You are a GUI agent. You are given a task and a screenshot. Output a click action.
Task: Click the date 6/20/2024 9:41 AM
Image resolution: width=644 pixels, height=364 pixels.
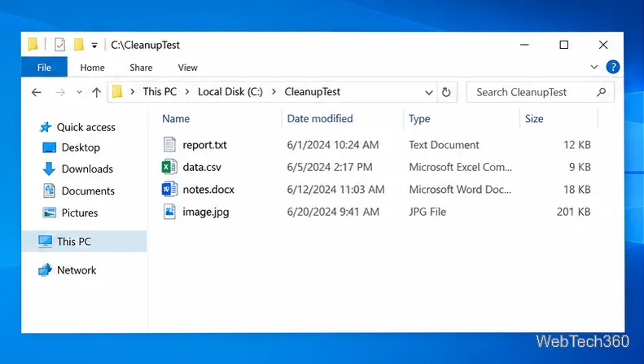333,212
